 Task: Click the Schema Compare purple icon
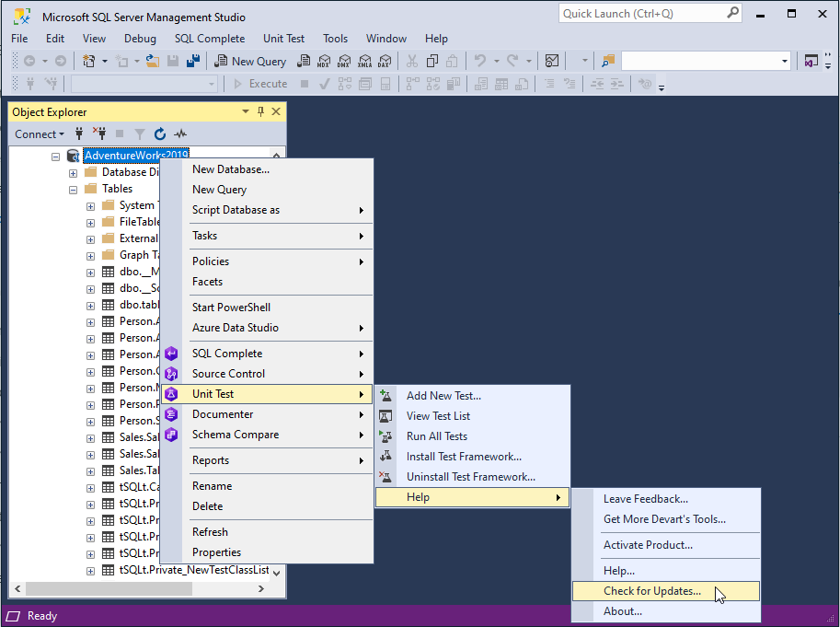click(x=171, y=435)
